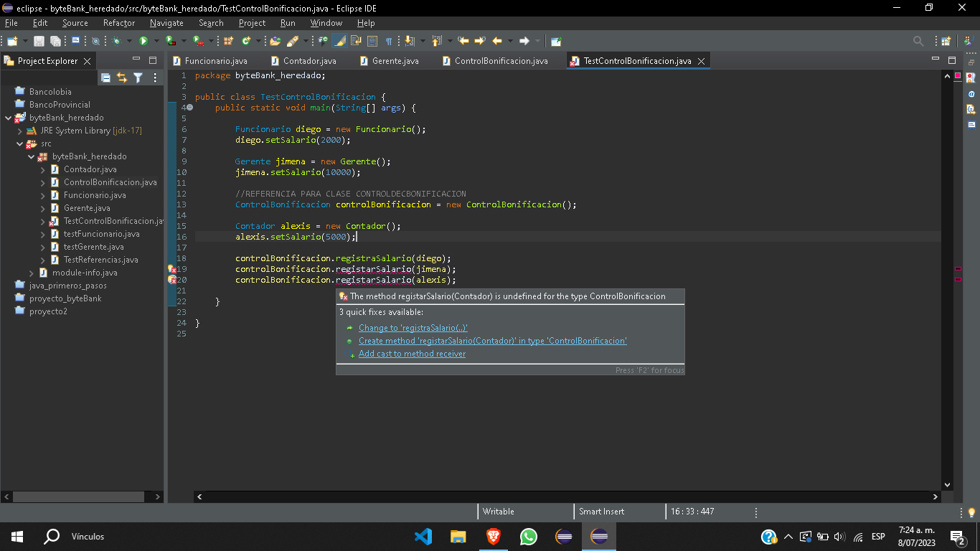Expand Contador.java in the tree
The image size is (980, 551).
pos(43,169)
